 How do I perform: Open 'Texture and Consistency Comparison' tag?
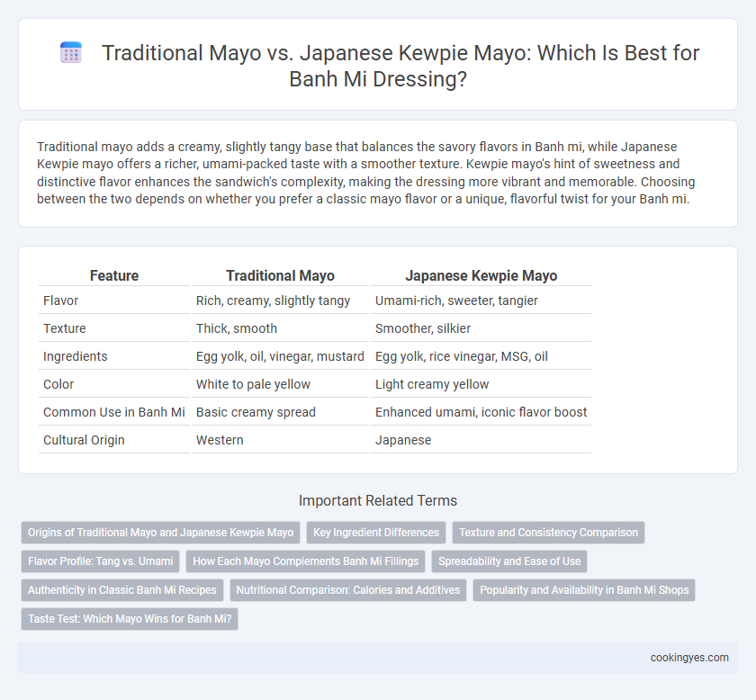coord(548,533)
